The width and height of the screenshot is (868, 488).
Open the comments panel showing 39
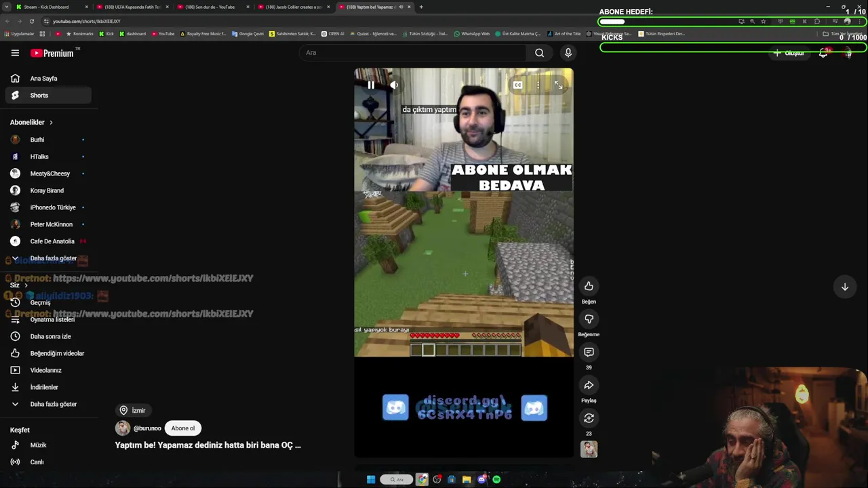pos(589,352)
